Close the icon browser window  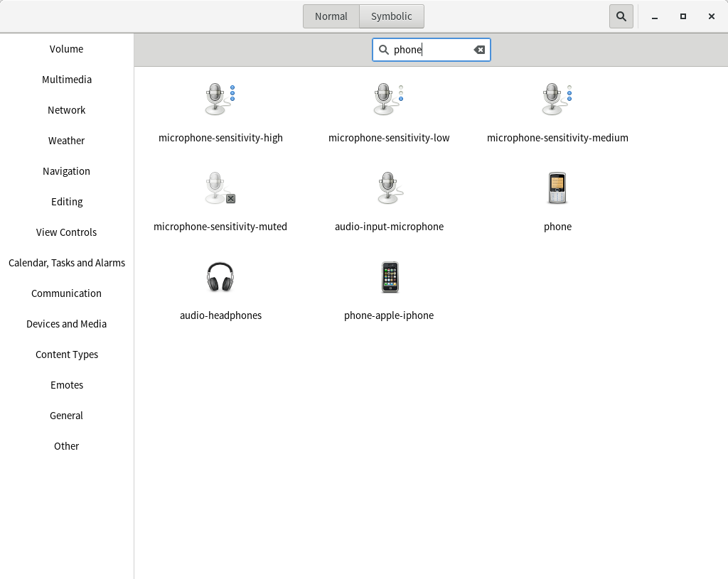tap(711, 17)
